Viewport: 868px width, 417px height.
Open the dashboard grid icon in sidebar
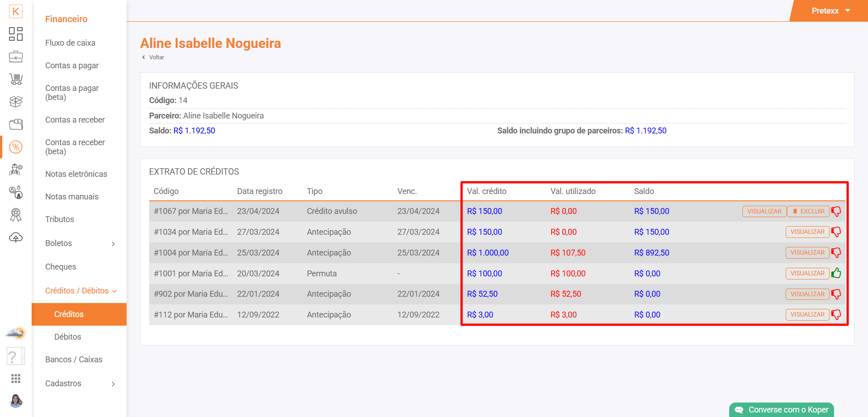[x=16, y=34]
